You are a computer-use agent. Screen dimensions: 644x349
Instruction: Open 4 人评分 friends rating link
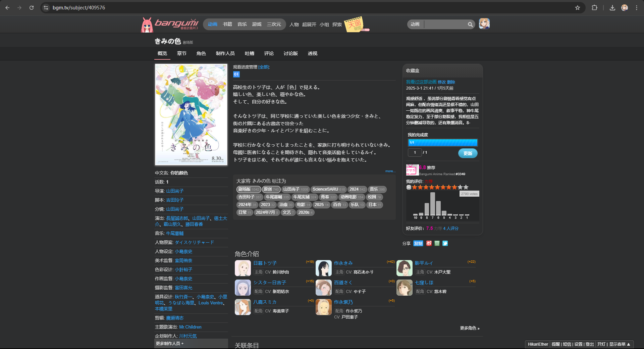(x=451, y=228)
